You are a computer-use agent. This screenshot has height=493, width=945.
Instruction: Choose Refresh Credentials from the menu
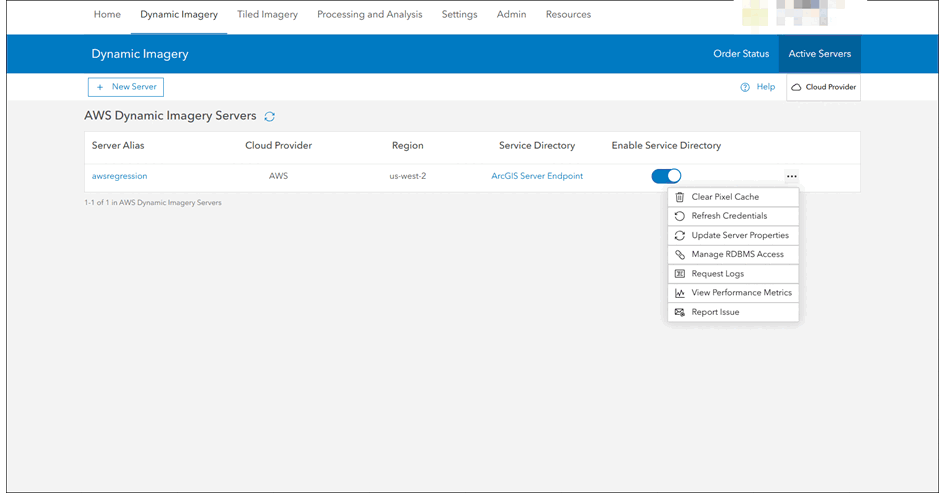[x=733, y=216]
